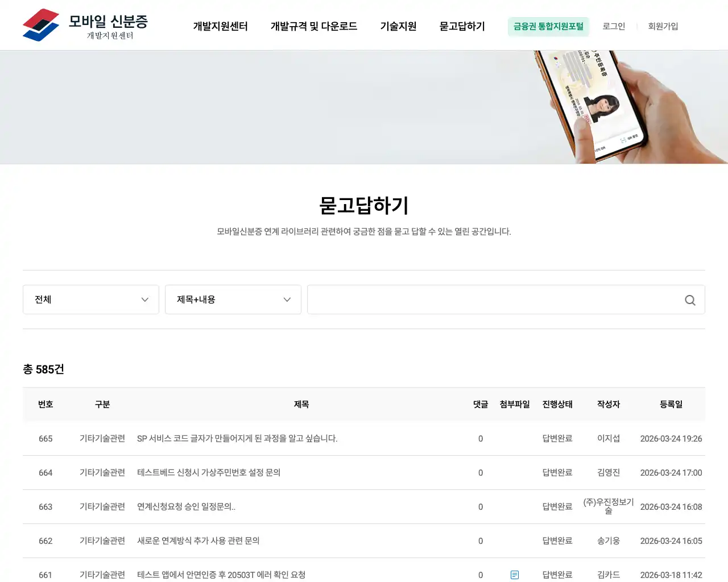Screen dimensions: 728x582
Task: Open the 제목+내용 search field dropdown
Action: (233, 300)
